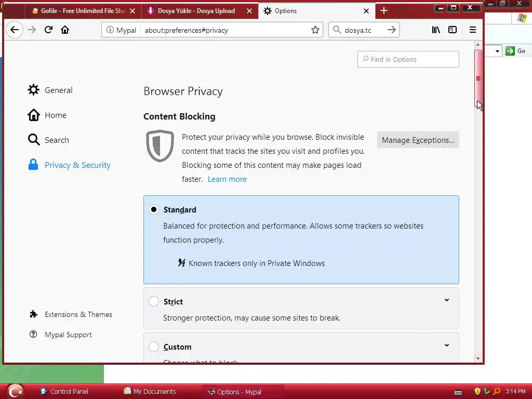Screen dimensions: 532x399
Task: Click the My Documents taskbar button
Action: (x=150, y=392)
